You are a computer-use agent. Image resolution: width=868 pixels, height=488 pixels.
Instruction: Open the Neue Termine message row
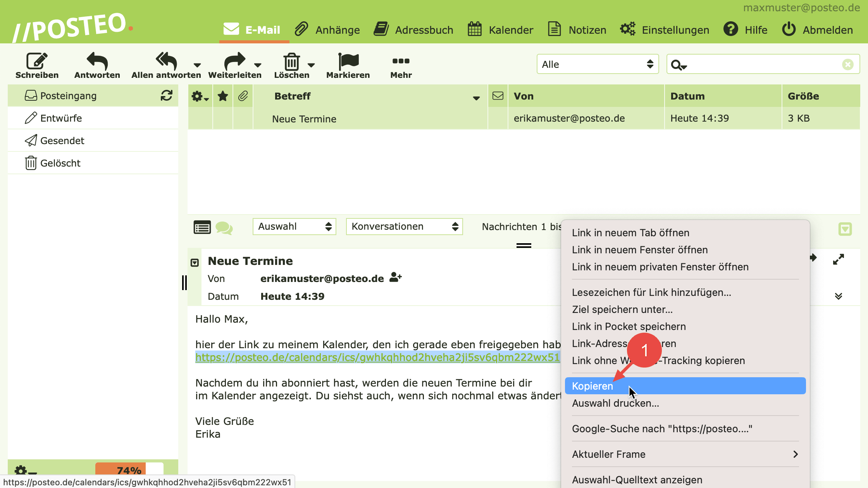(x=304, y=119)
